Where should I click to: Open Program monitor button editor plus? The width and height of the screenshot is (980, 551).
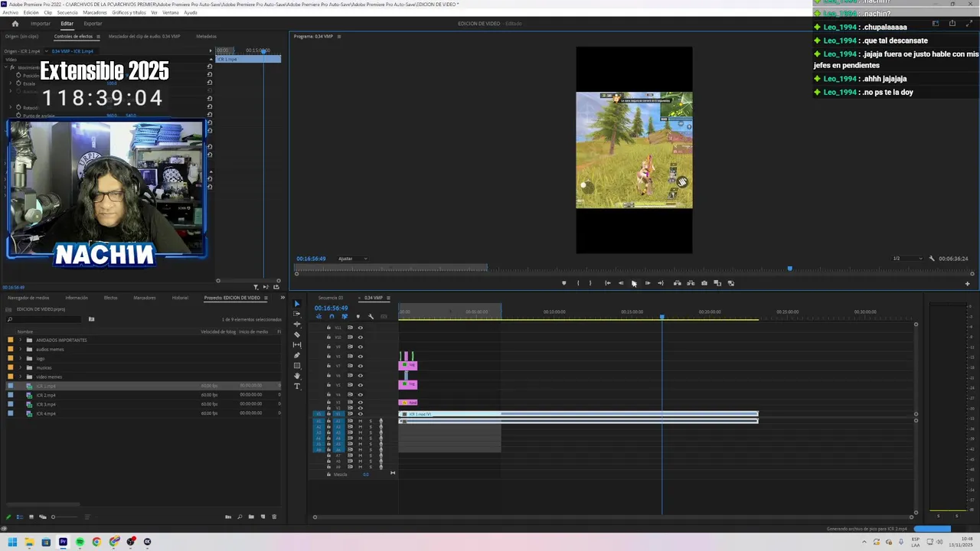click(967, 284)
